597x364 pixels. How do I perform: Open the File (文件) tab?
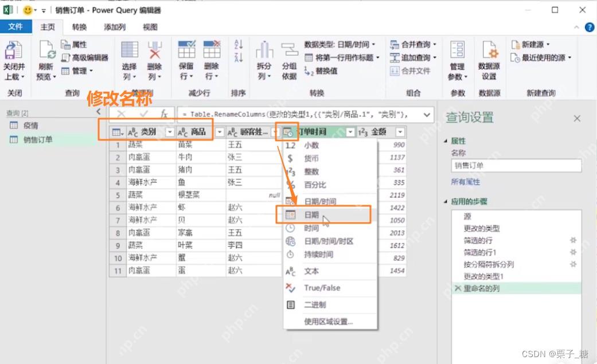tap(15, 26)
